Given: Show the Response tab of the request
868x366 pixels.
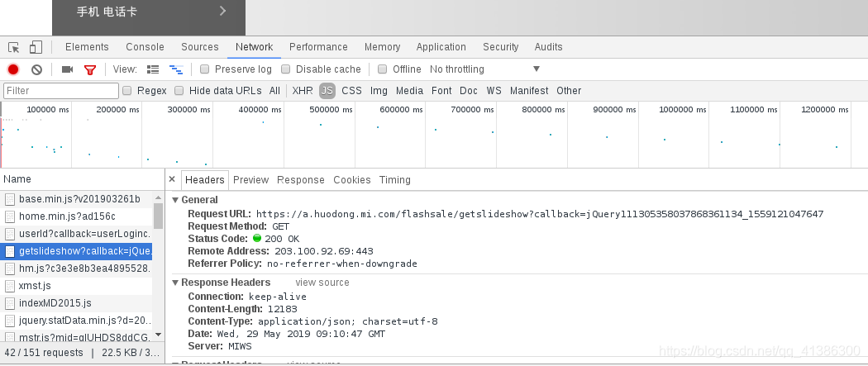Looking at the screenshot, I should coord(301,179).
